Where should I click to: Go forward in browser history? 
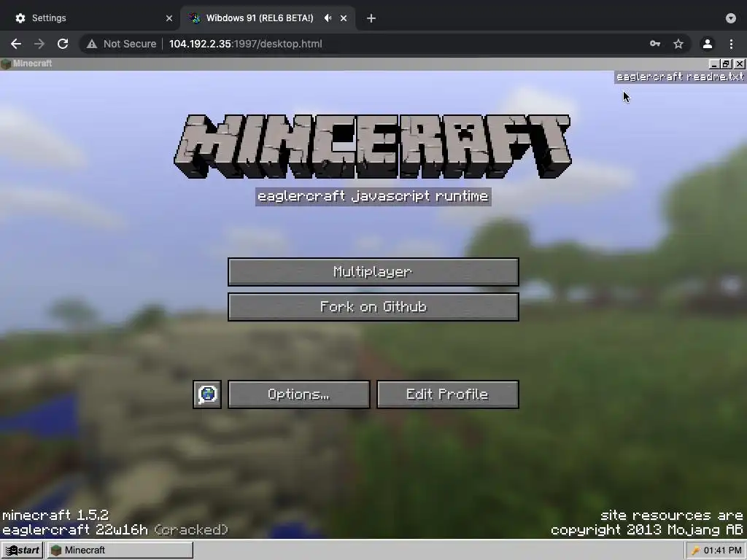(x=39, y=44)
